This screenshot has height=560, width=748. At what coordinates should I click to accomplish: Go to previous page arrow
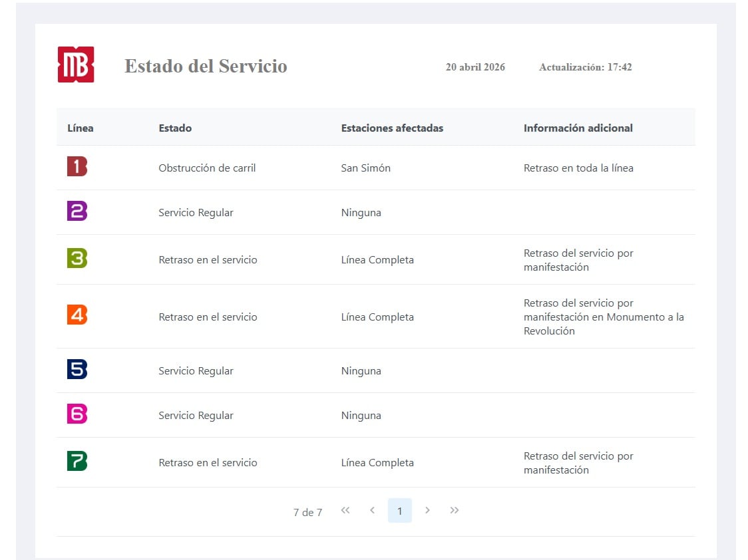pyautogui.click(x=373, y=510)
